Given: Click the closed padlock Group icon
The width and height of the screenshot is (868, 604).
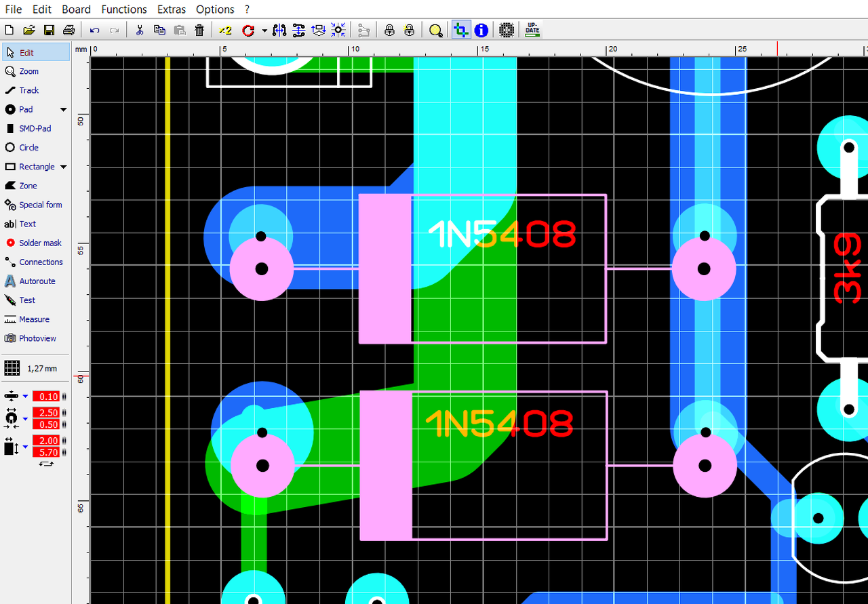Looking at the screenshot, I should (x=389, y=30).
